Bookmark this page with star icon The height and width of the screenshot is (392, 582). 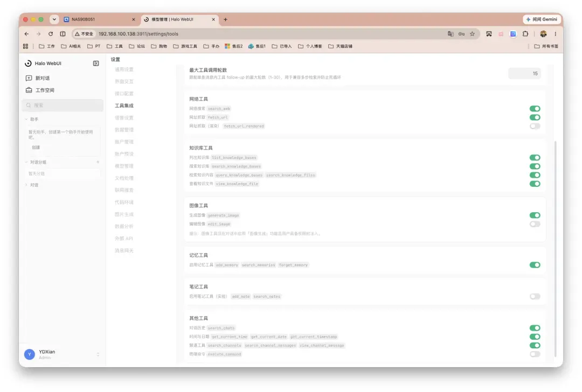472,34
